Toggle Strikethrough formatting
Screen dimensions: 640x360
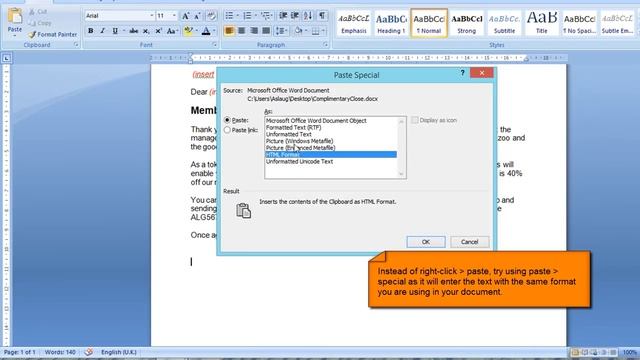tap(133, 31)
